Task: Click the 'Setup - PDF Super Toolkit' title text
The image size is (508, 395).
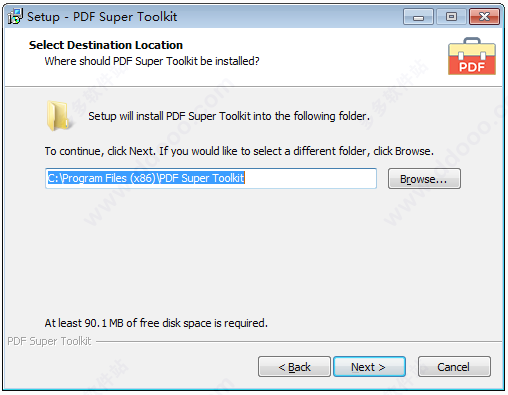Action: click(102, 17)
